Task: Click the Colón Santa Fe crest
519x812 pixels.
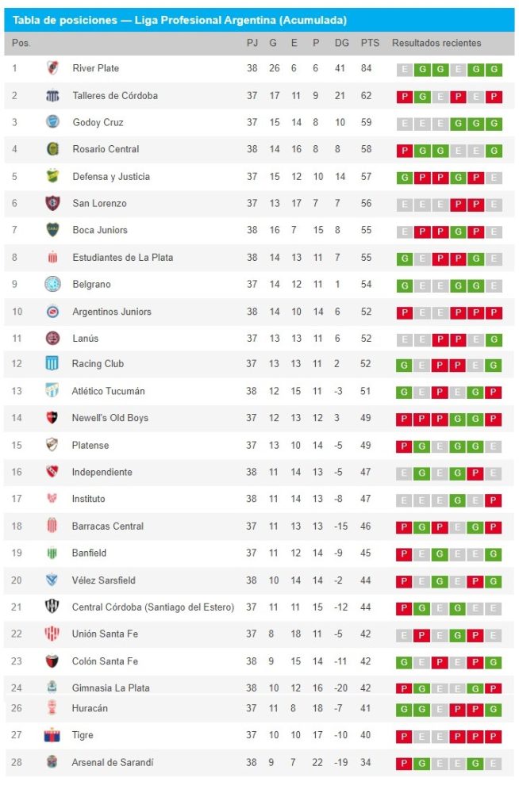Action: coord(52,661)
